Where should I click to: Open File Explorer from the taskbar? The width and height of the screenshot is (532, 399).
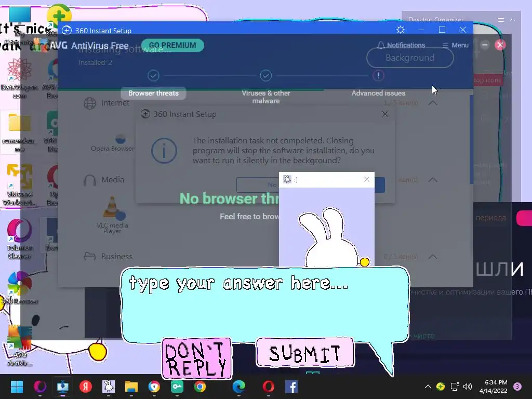coord(131,387)
